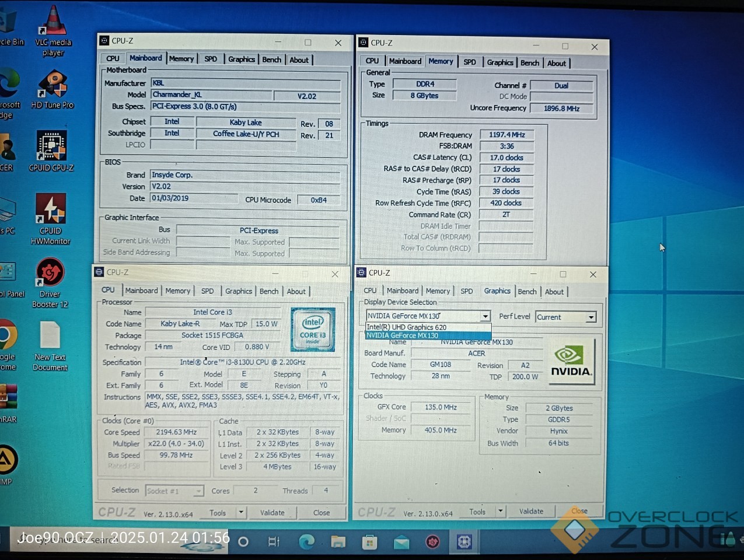Select the CPUID HWMonitor desktop icon
This screenshot has width=744, height=560.
coord(51,219)
